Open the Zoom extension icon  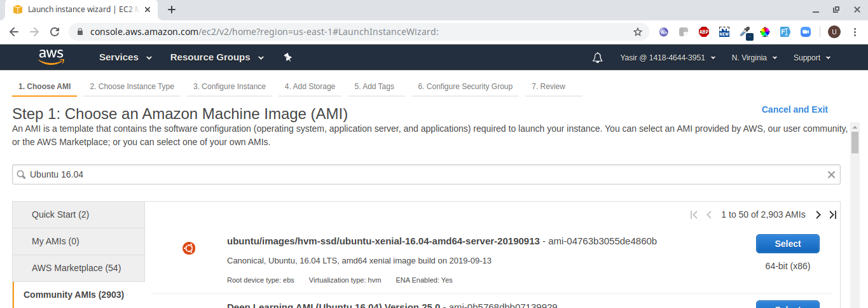pos(806,32)
